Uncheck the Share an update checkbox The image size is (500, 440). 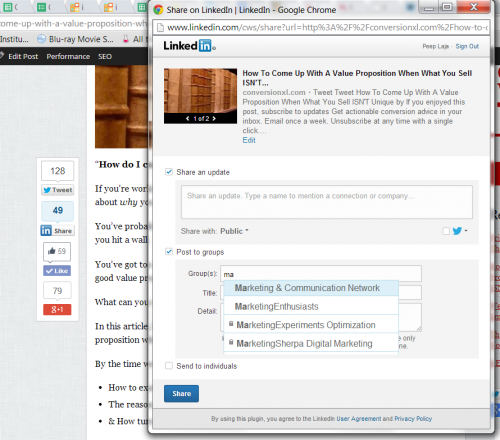tap(169, 172)
